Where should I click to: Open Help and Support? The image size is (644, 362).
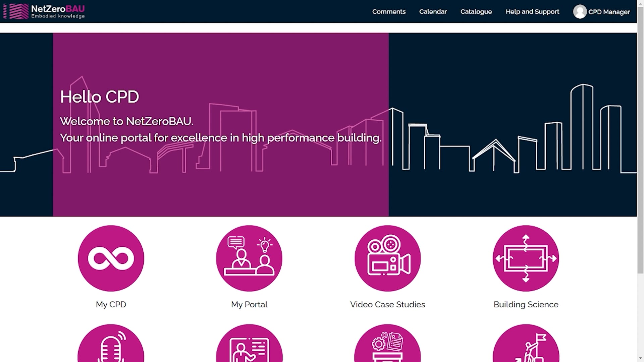(532, 12)
